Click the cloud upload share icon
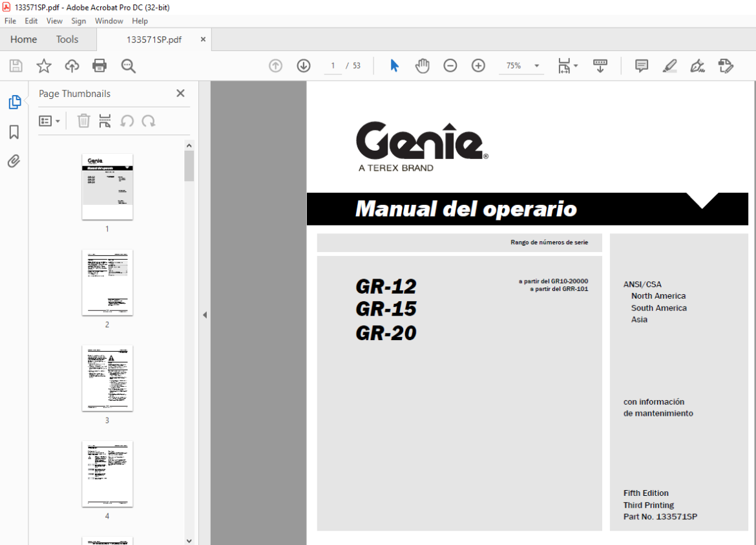The image size is (756, 545). point(72,65)
